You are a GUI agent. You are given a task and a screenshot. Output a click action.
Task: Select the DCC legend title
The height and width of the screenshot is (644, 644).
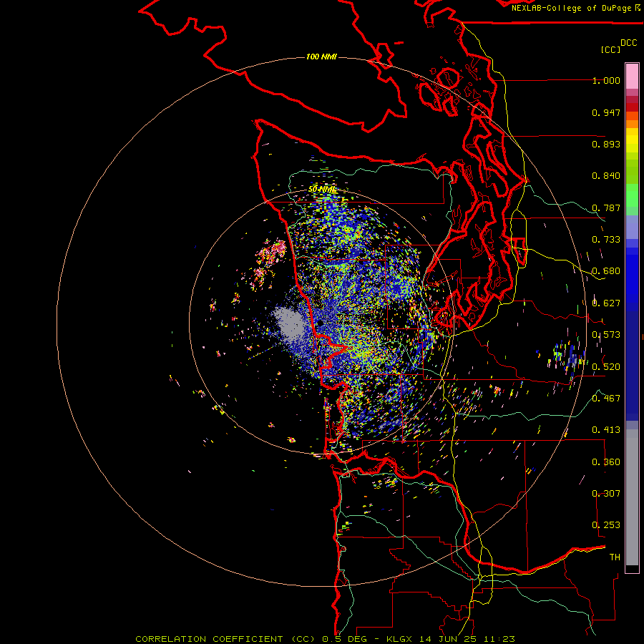pyautogui.click(x=628, y=43)
